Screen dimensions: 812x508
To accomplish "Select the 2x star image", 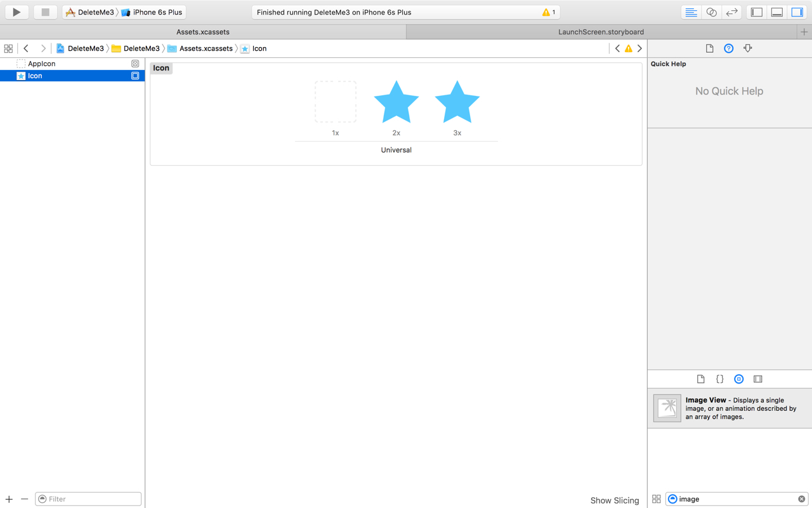I will pyautogui.click(x=396, y=102).
